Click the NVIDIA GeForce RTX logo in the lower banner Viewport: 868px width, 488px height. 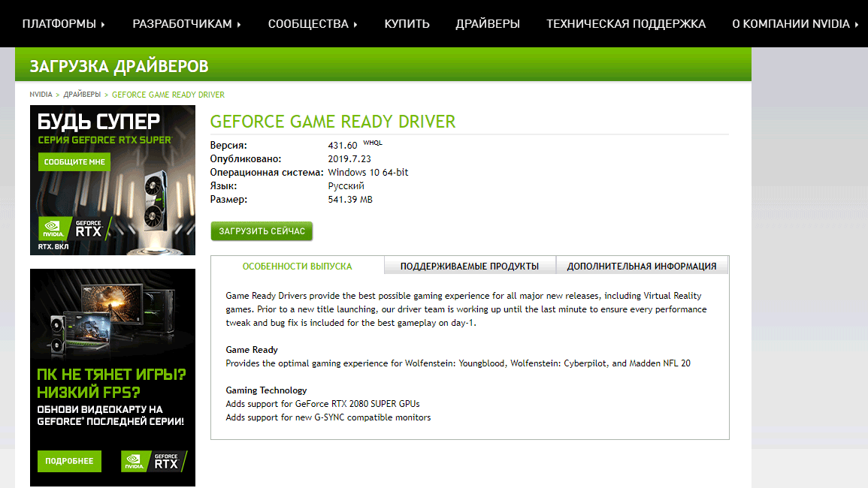(x=154, y=461)
